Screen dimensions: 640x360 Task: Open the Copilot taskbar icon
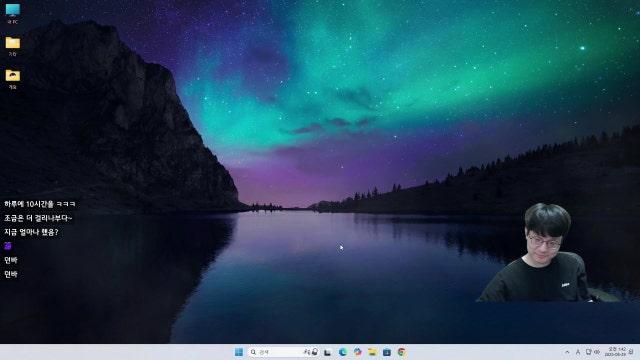358,352
